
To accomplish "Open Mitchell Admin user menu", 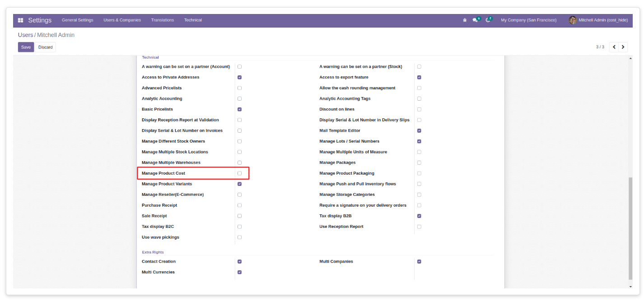I will click(x=598, y=20).
